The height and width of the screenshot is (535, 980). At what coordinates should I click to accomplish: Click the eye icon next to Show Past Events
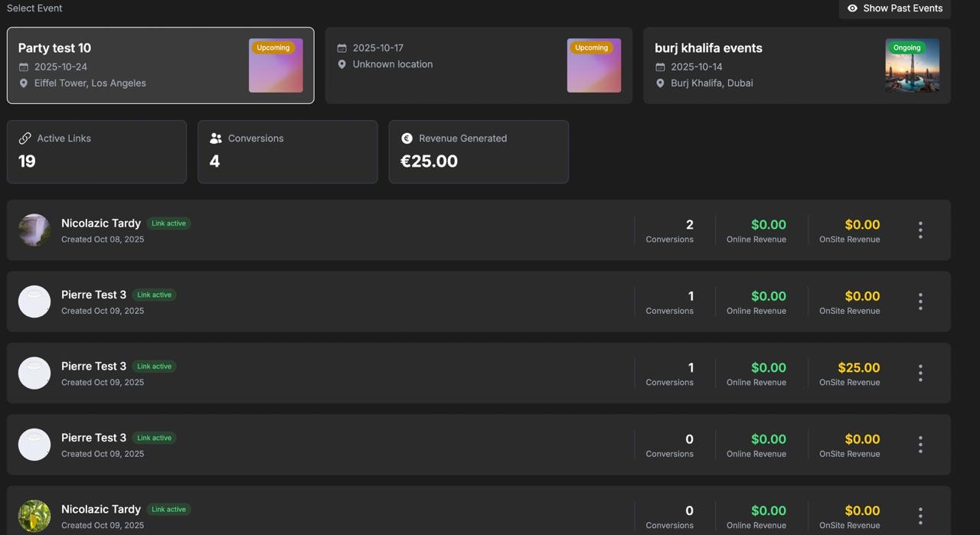(852, 8)
